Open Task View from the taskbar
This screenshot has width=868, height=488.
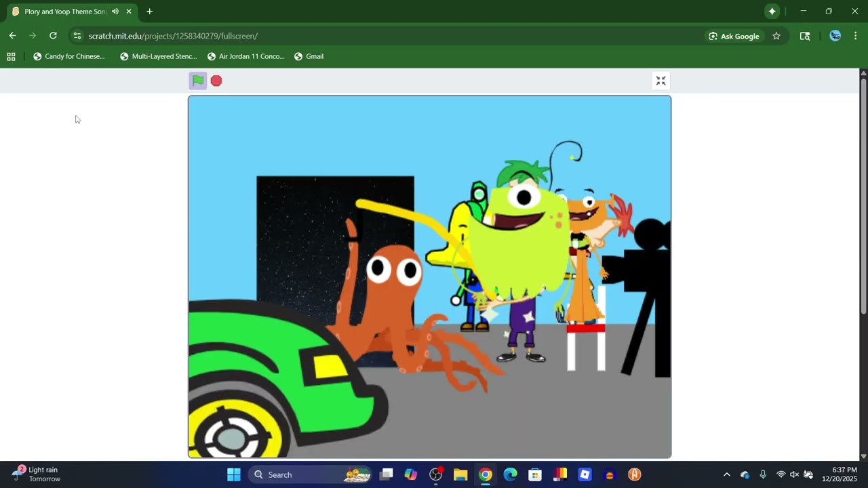click(x=387, y=474)
